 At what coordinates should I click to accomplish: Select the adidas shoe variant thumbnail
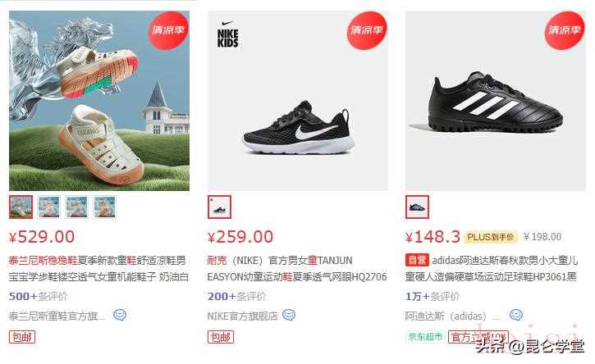pyautogui.click(x=418, y=207)
